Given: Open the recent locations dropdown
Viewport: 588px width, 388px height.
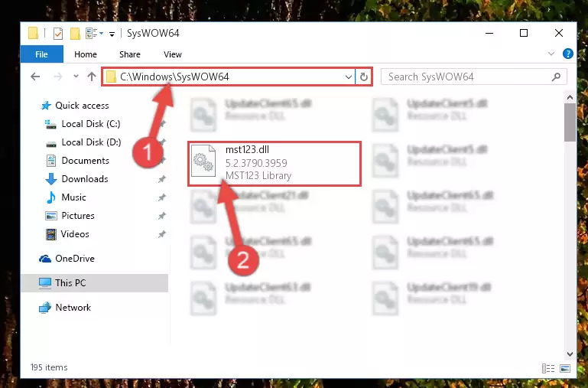Looking at the screenshot, I should (x=76, y=77).
